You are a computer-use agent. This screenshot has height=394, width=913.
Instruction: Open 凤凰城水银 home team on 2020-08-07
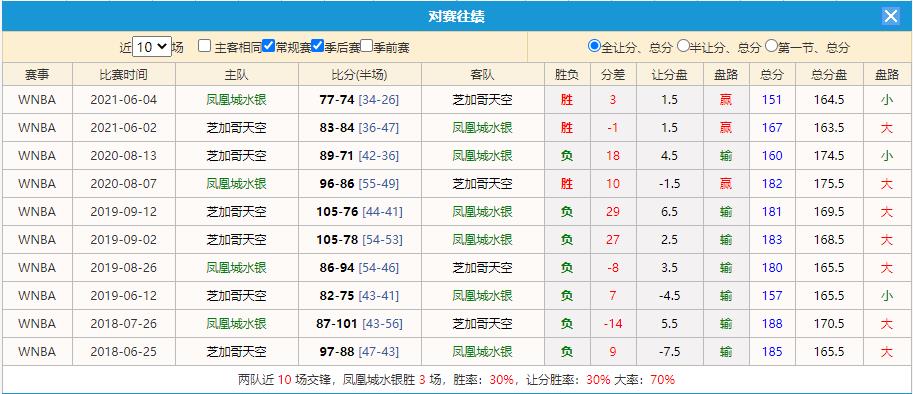coord(236,184)
